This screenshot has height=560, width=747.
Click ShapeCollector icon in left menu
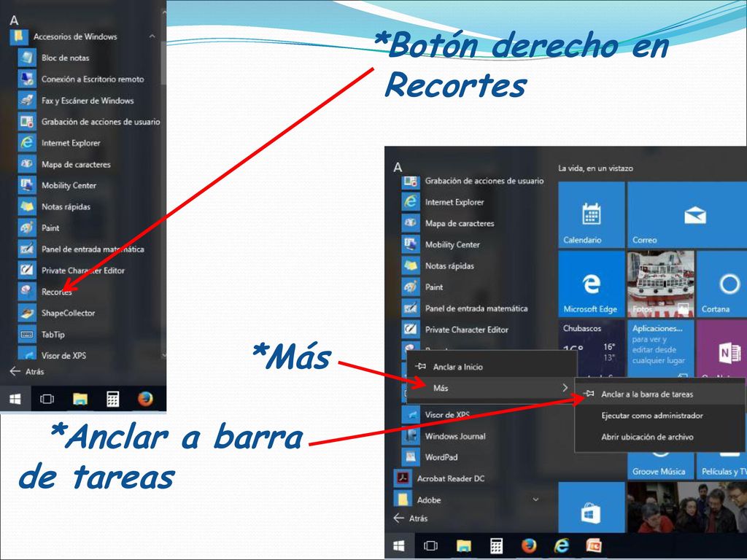27,313
